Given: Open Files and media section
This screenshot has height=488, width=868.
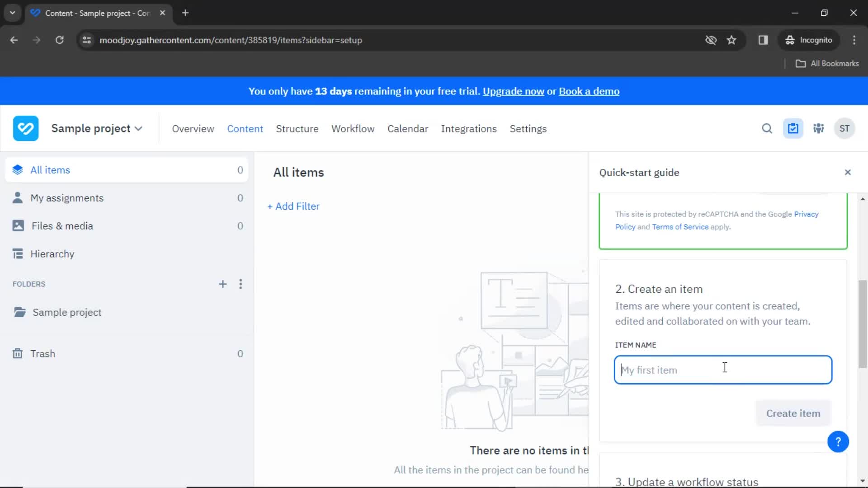Looking at the screenshot, I should tap(62, 226).
